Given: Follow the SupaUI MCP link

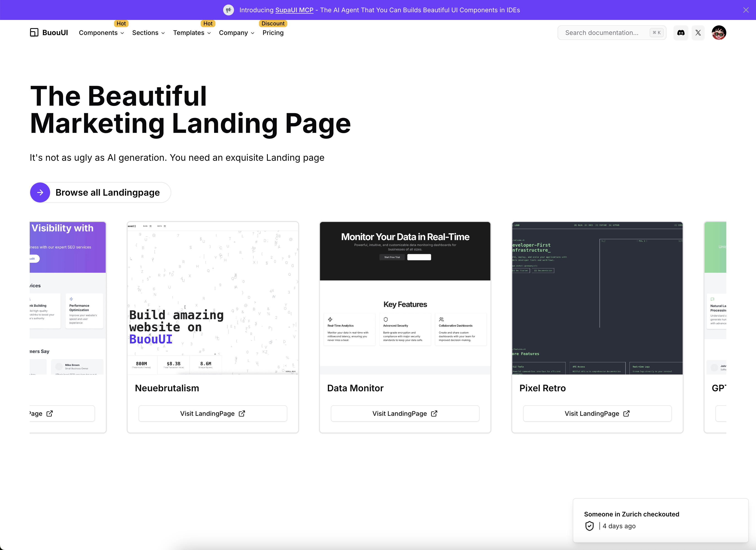Looking at the screenshot, I should pos(294,10).
